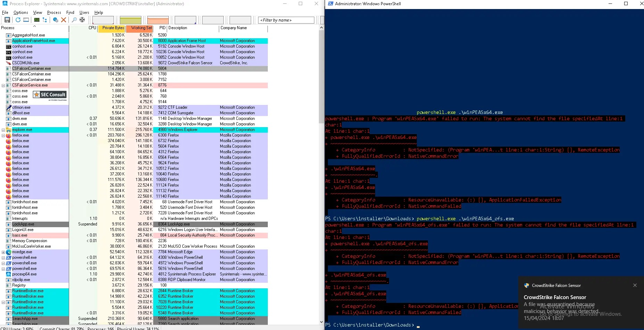Image resolution: width=644 pixels, height=330 pixels.
Task: Sort by the Process column header
Action: pyautogui.click(x=34, y=28)
